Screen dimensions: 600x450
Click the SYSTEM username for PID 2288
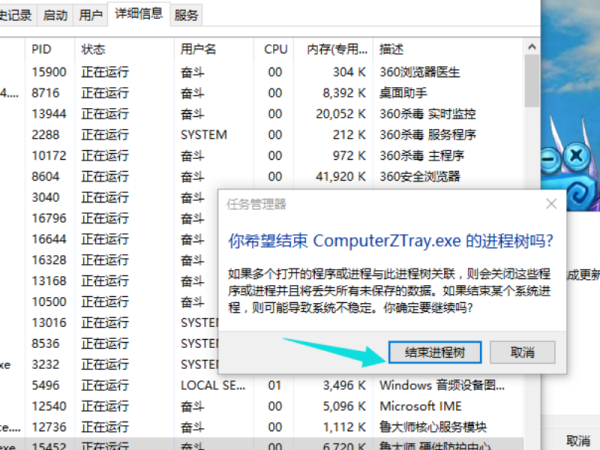pos(204,135)
